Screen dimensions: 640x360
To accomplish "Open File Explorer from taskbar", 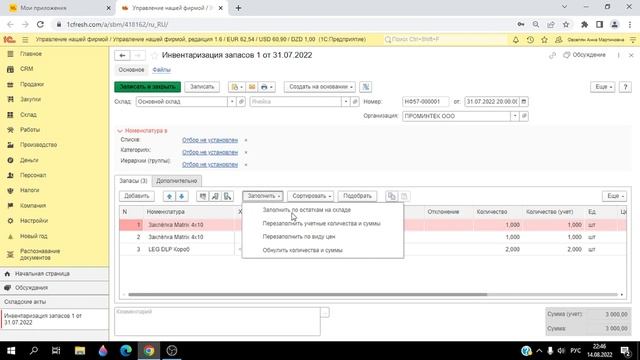I will [80, 351].
